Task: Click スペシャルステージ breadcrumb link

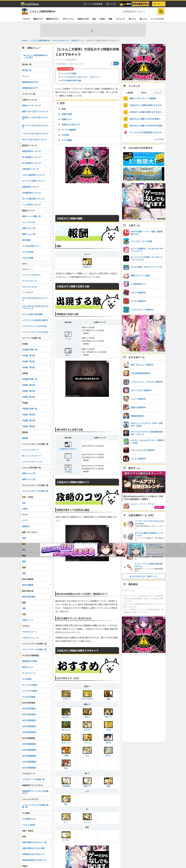Action: (60, 41)
